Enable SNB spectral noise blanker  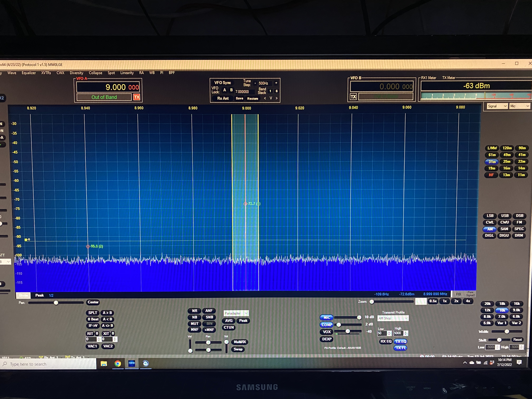click(x=209, y=317)
